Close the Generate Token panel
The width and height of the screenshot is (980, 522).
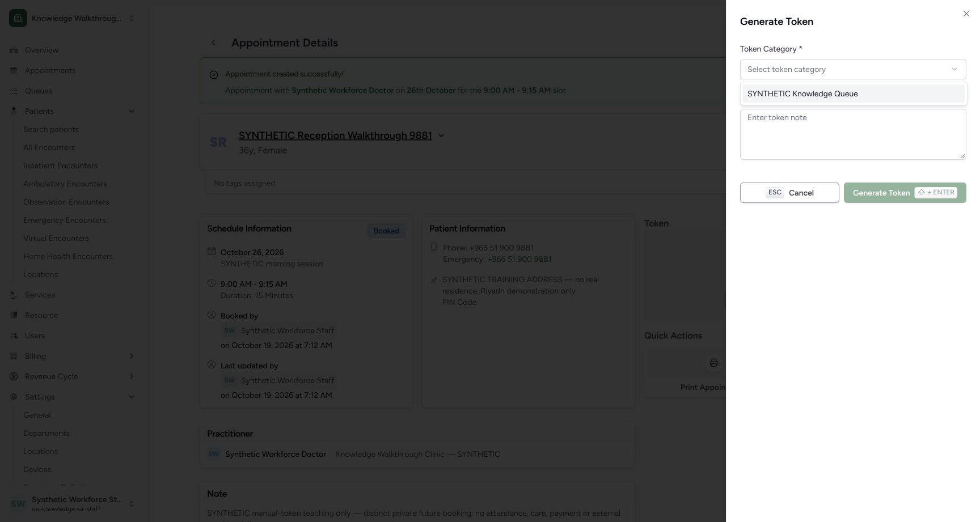(966, 14)
